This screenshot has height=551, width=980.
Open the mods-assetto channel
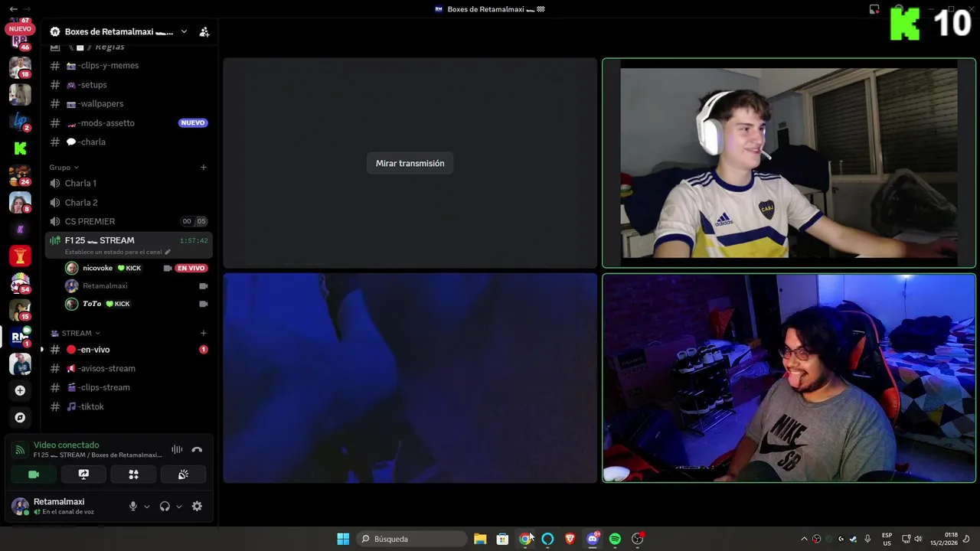tap(129, 123)
